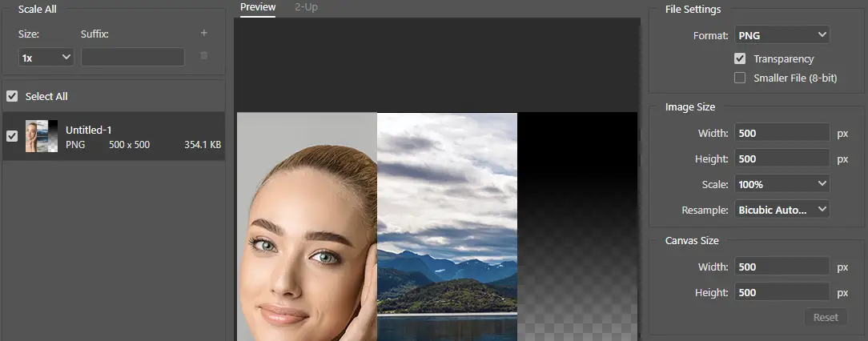
Task: Toggle the Select All checkbox
Action: tap(12, 96)
